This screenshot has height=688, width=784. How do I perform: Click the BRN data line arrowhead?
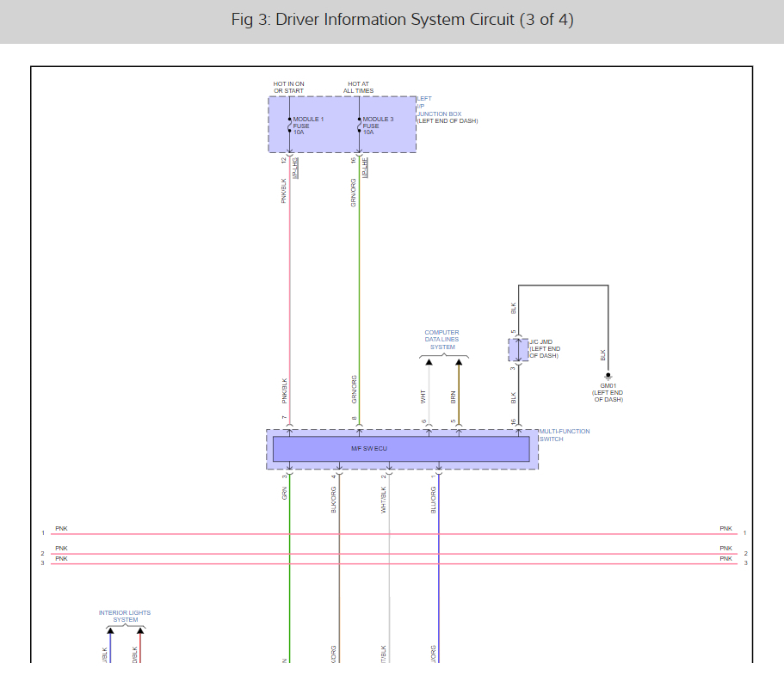pyautogui.click(x=459, y=362)
